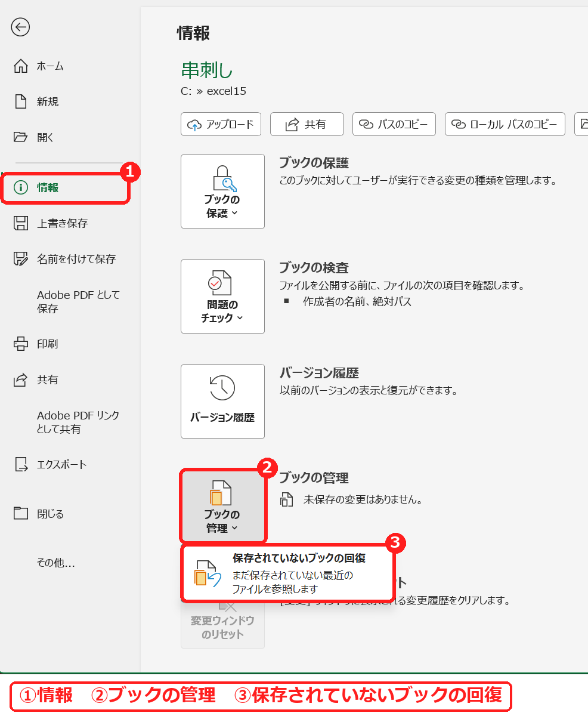Open the ブックの管理 dropdown button

(x=222, y=506)
